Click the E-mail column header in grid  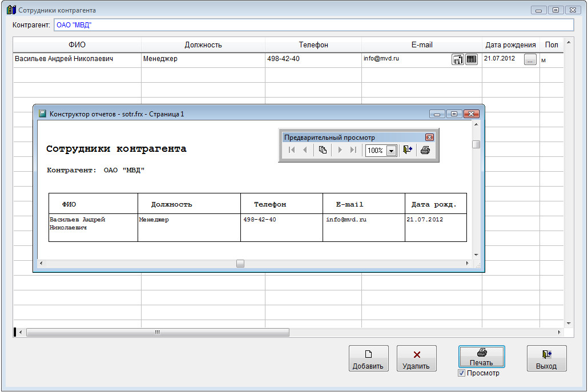tap(421, 45)
